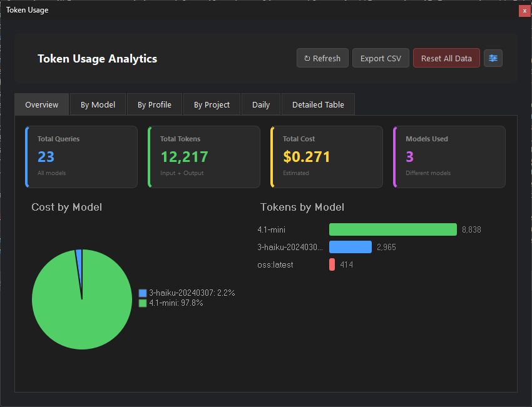Open the filter settings sliders icon
The image size is (532, 407).
[493, 58]
